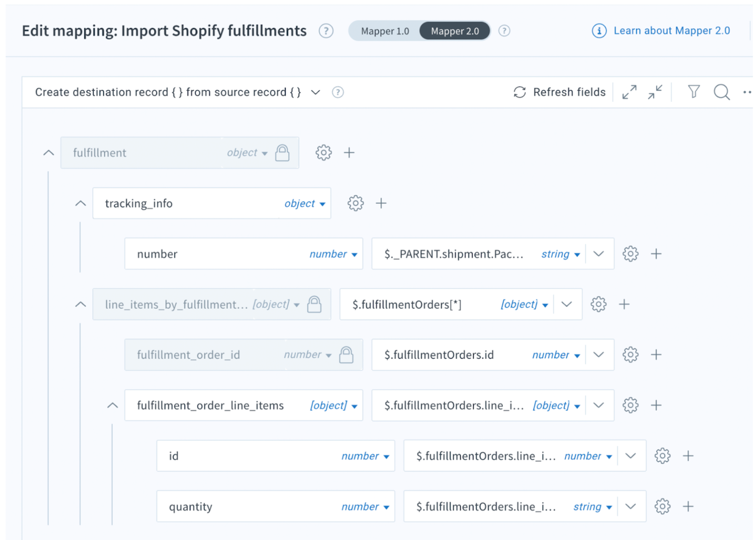Screen dimensions: 756x540
Task: Open source chevron for quantity row
Action: 631,507
